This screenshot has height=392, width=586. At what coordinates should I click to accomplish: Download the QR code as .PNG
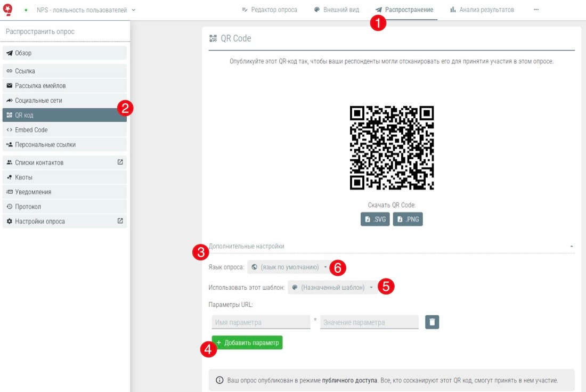point(408,219)
